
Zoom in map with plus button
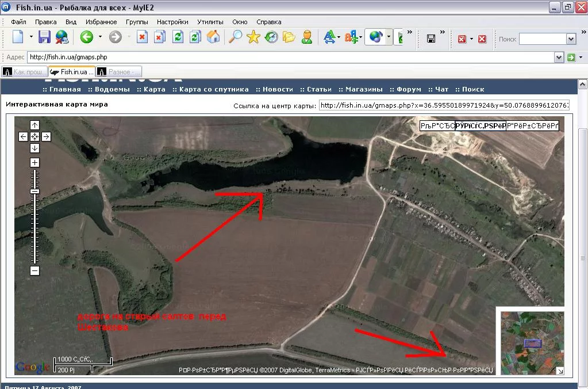click(x=34, y=163)
